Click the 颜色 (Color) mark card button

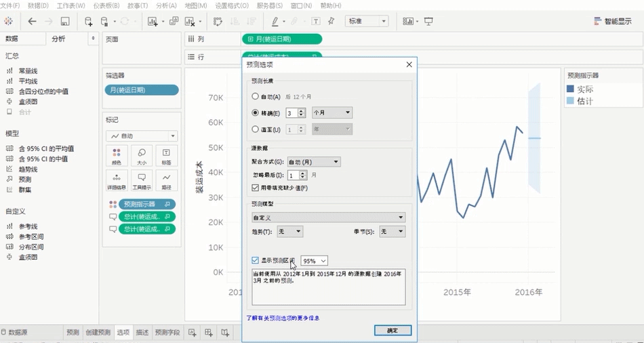[x=117, y=156]
